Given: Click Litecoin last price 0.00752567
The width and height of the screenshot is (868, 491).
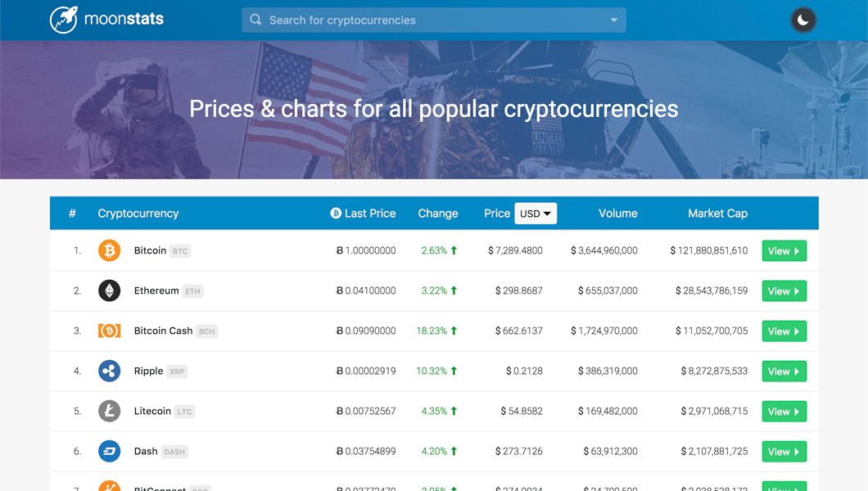Looking at the screenshot, I should click(366, 412).
